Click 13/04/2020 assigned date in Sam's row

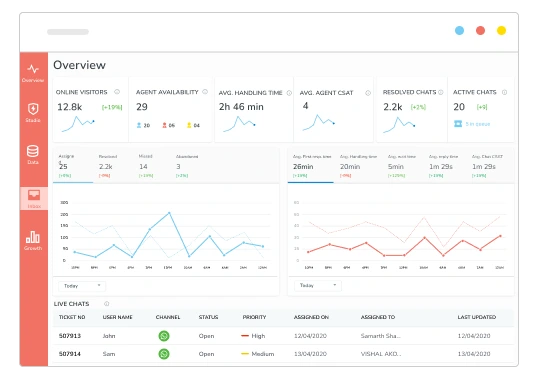pos(310,354)
